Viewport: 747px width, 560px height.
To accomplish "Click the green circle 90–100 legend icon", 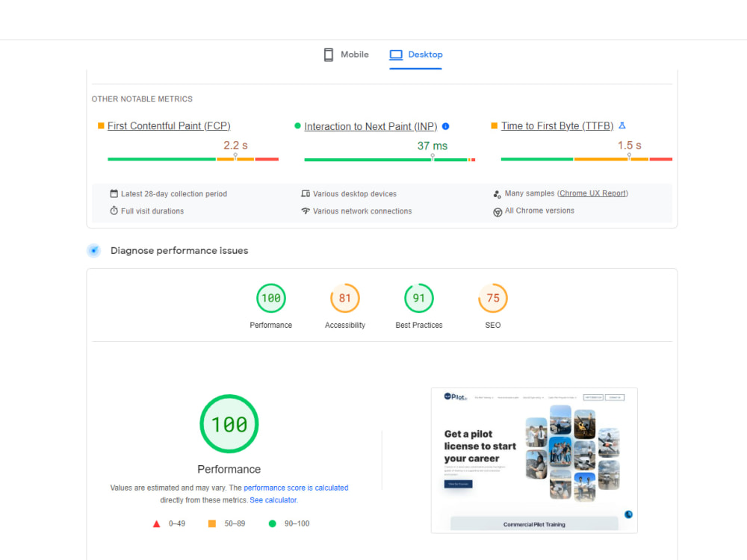I will (x=272, y=524).
